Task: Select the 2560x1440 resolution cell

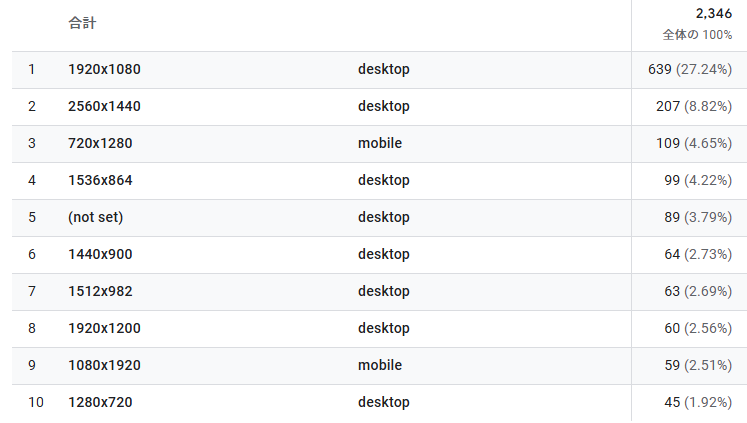Action: pos(104,107)
